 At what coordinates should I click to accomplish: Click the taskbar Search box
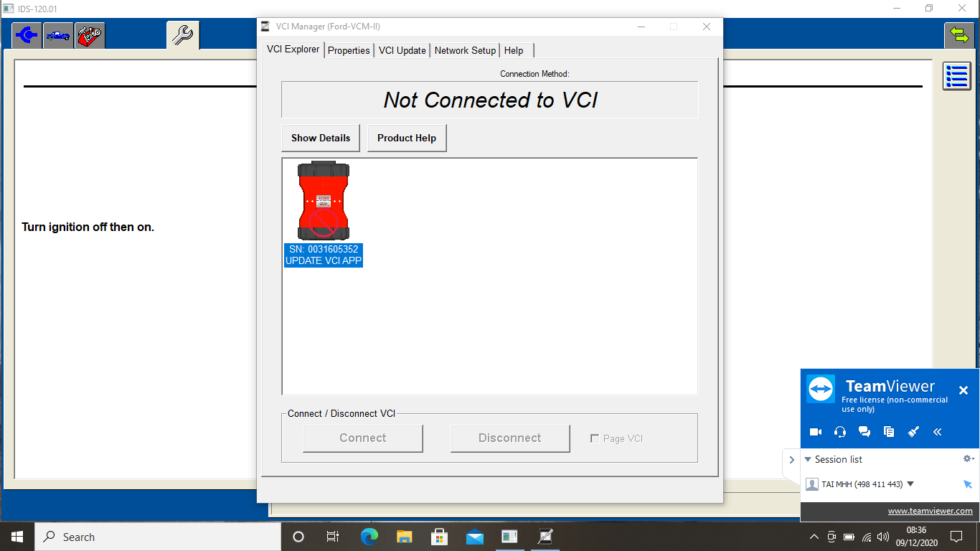tap(158, 537)
